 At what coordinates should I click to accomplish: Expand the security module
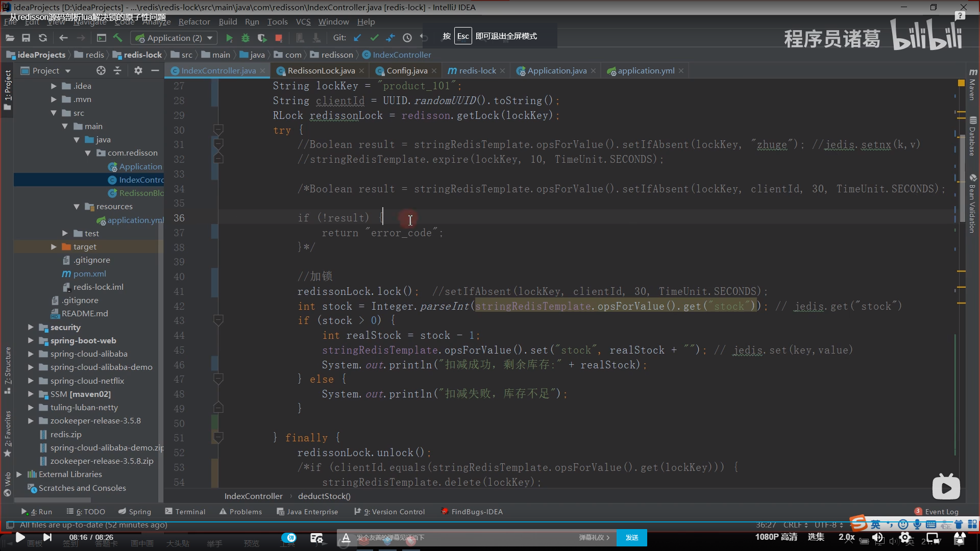click(31, 327)
